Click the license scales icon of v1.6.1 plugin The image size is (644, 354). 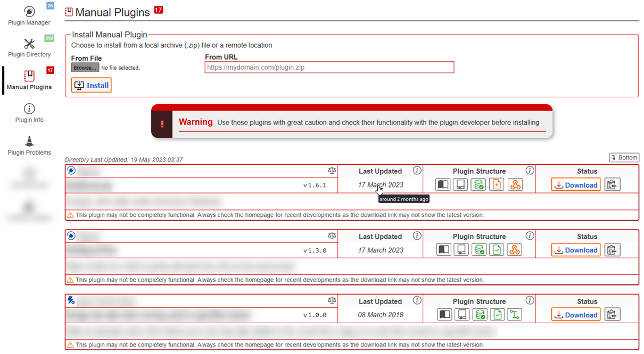[332, 171]
